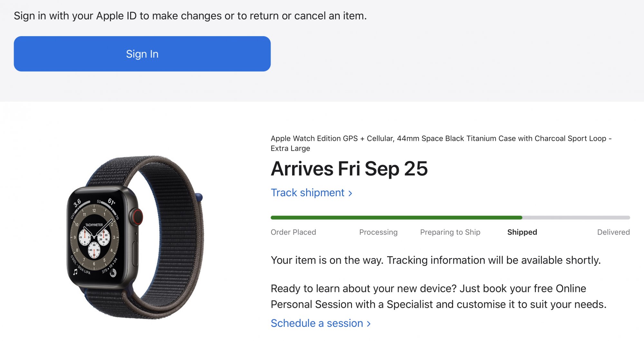Click the chevron after Schedule a session
Image resolution: width=644 pixels, height=341 pixels.
[369, 324]
